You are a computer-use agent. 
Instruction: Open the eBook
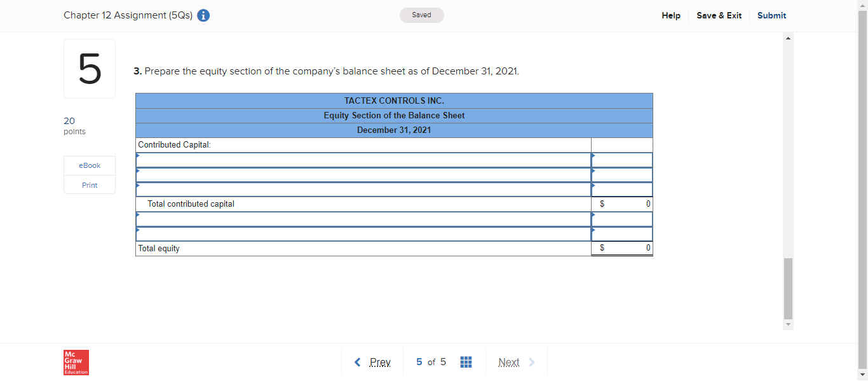click(89, 165)
